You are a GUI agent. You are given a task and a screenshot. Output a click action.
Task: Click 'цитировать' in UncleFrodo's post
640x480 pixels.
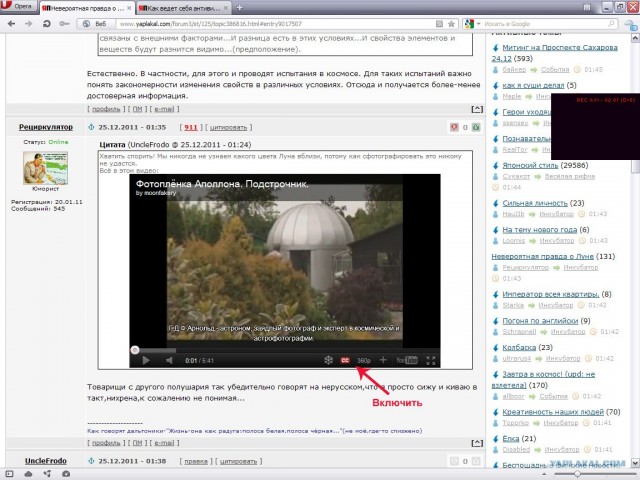pos(238,461)
